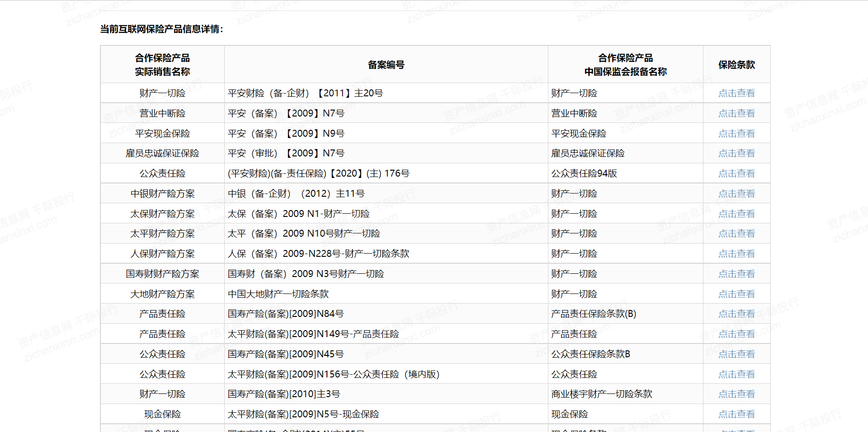The image size is (868, 432).
Task: Select text 国寿财（备案）2009 N3号财产一切险
Action: pyautogui.click(x=306, y=274)
